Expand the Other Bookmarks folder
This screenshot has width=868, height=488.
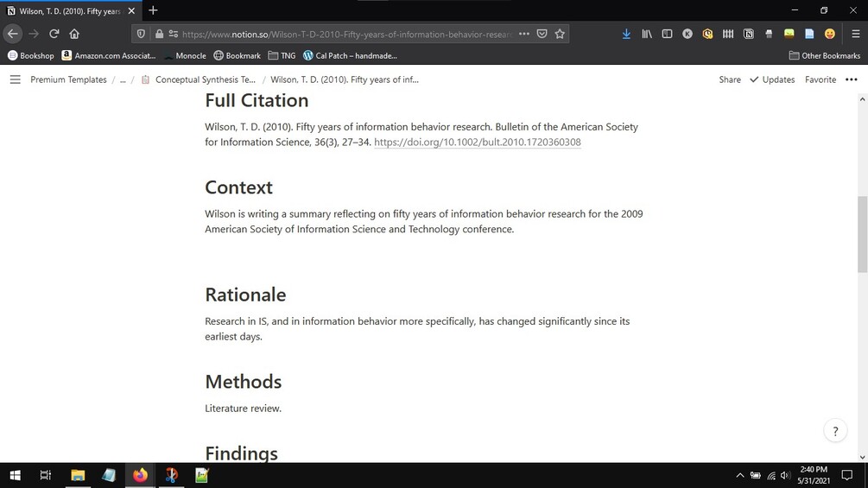tap(825, 55)
